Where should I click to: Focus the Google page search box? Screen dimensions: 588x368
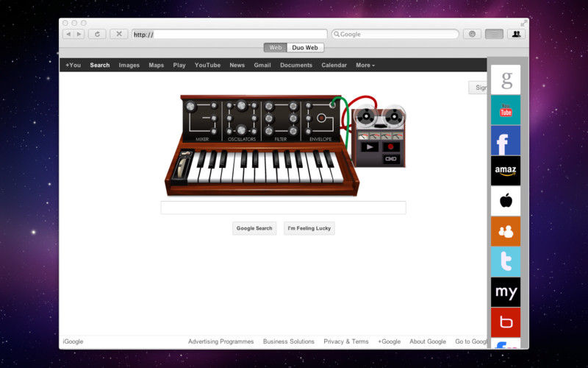pyautogui.click(x=283, y=208)
